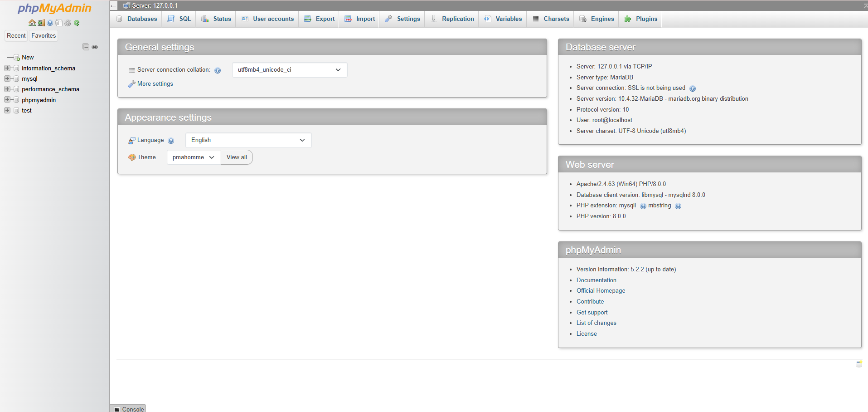This screenshot has height=412, width=868.
Task: Click New in the database tree
Action: click(x=28, y=58)
